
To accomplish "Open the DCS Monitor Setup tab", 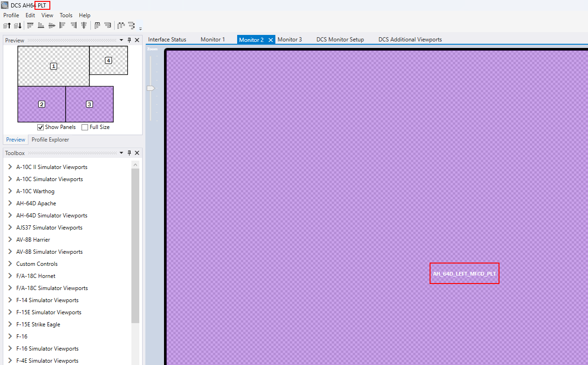I will click(x=340, y=40).
